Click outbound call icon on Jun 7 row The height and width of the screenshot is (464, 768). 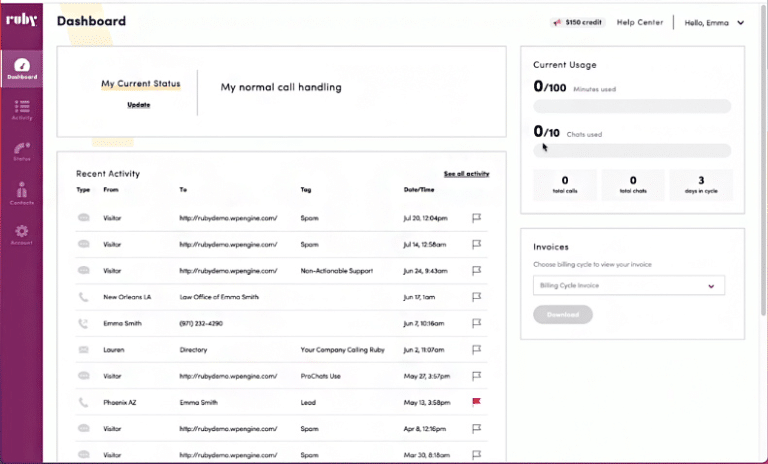coord(84,323)
